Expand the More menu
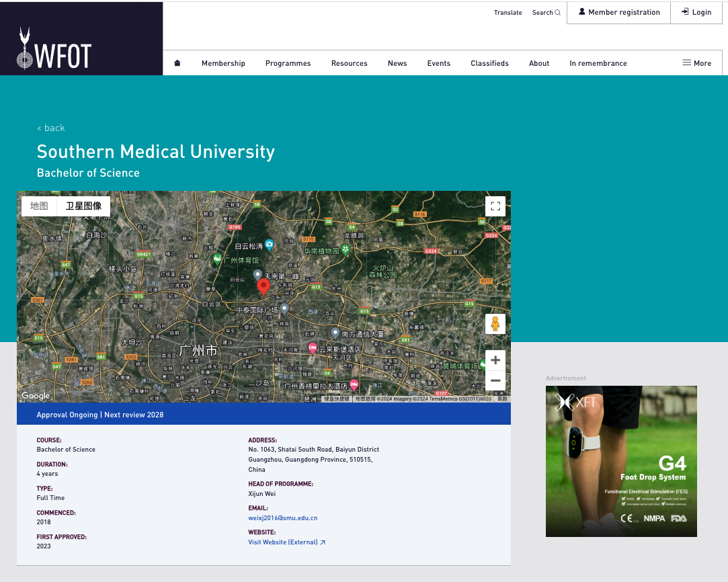The image size is (728, 582). click(696, 63)
